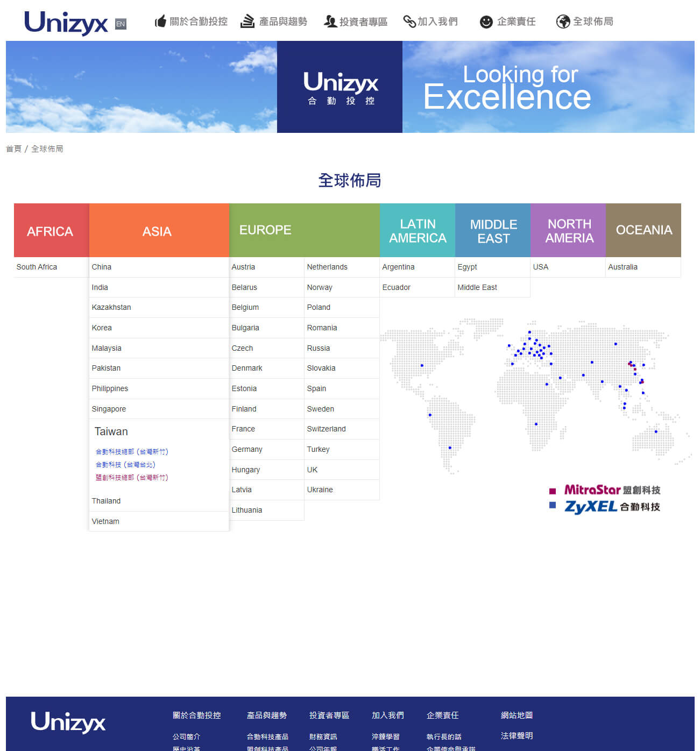Select the AFRICA region tab
The width and height of the screenshot is (700, 751).
click(52, 230)
